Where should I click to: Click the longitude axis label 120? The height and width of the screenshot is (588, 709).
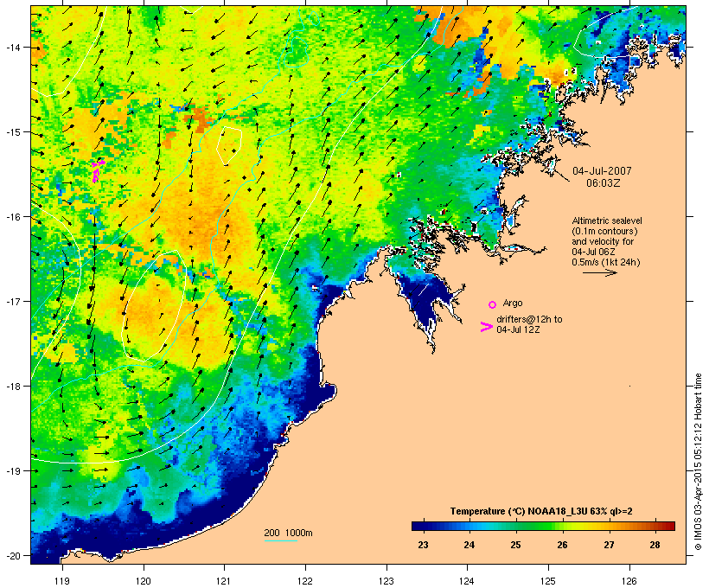coord(144,581)
